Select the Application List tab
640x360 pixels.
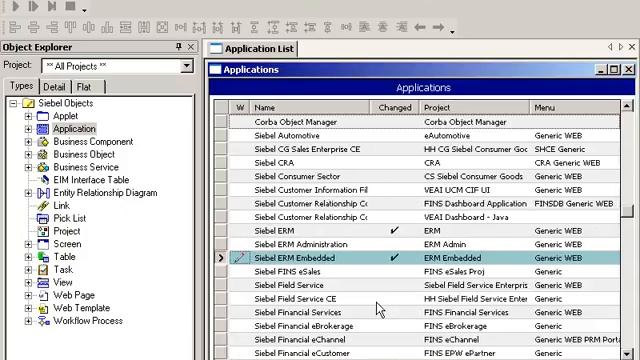pos(253,49)
